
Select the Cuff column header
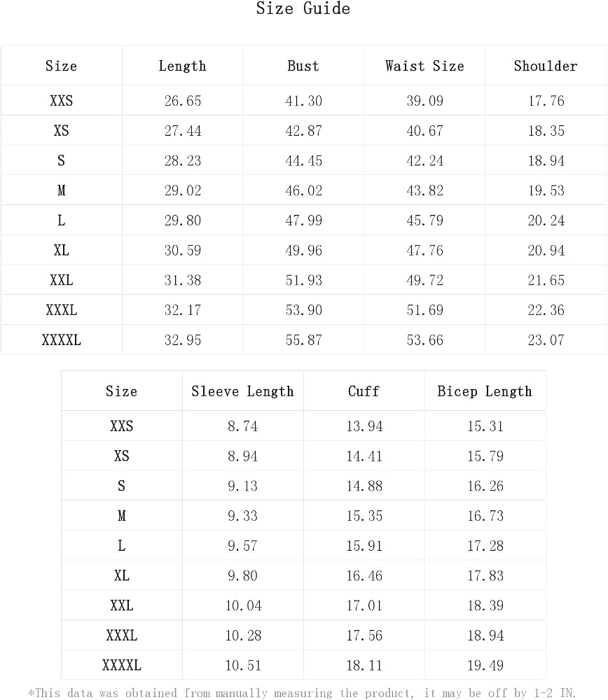[364, 391]
